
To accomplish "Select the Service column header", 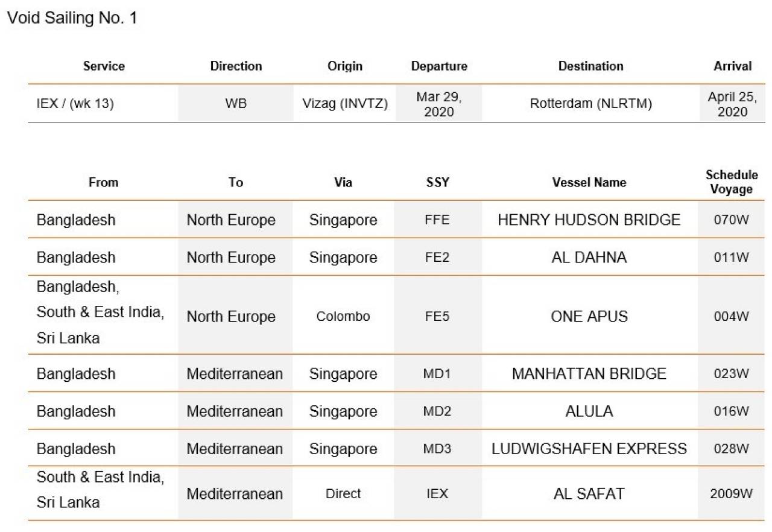I will [x=104, y=66].
